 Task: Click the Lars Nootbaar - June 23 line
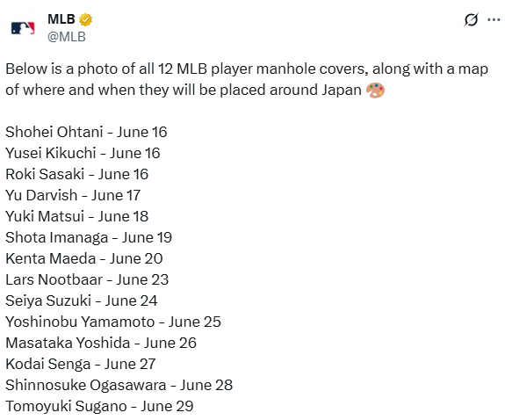point(87,279)
